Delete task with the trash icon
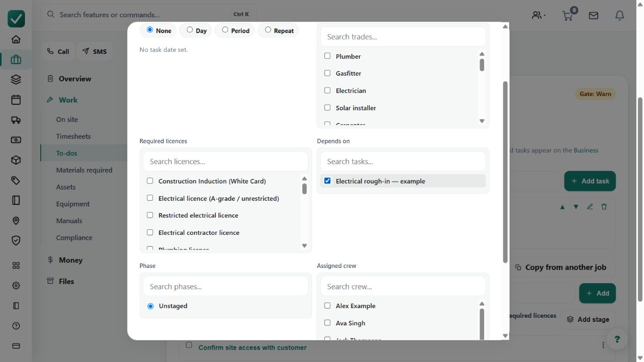The height and width of the screenshot is (362, 644). click(604, 207)
